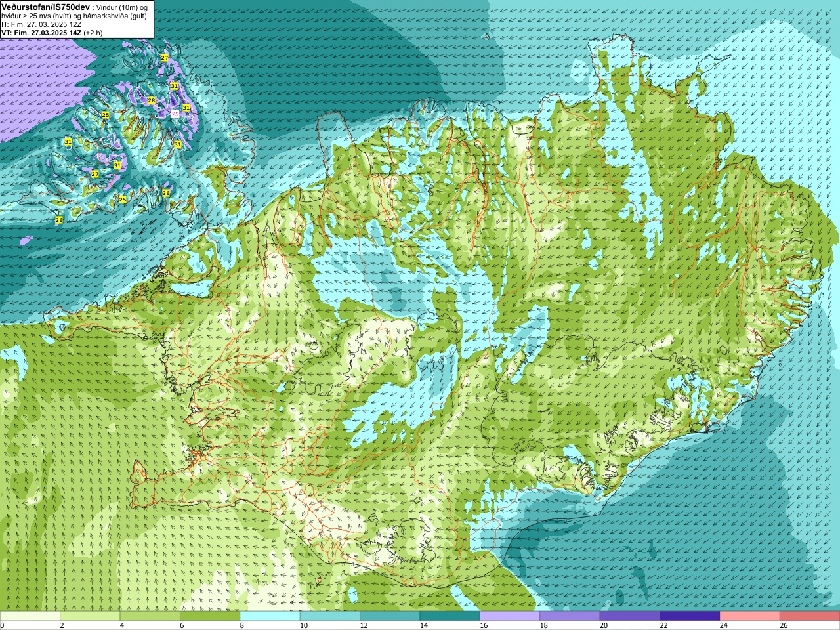The height and width of the screenshot is (630, 840).
Task: Click the legend scale number 22
Action: [663, 625]
